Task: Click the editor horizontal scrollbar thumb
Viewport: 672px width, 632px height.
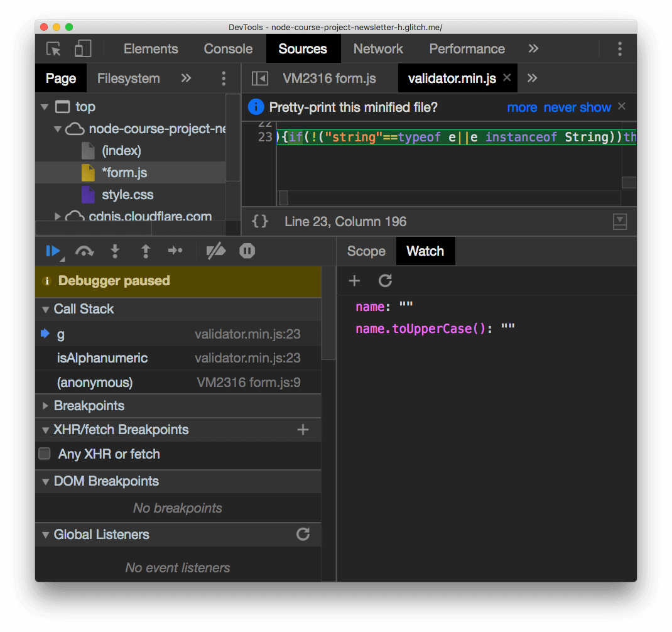Action: (283, 198)
